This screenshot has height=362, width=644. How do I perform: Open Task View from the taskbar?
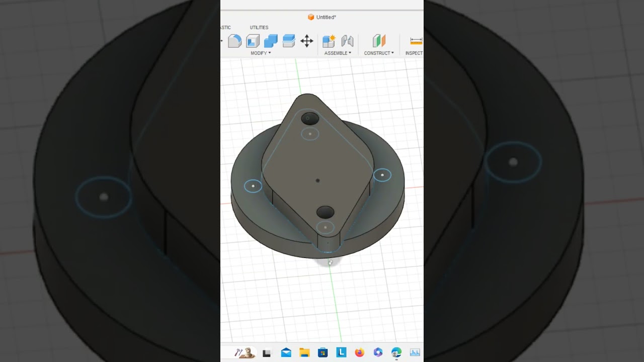267,353
